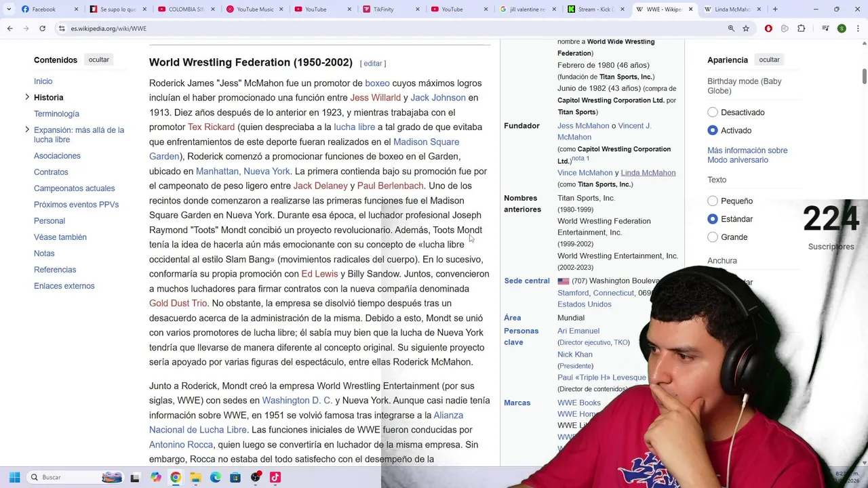Open the red ad-blocker extension icon
The height and width of the screenshot is (488, 868).
pos(768,28)
